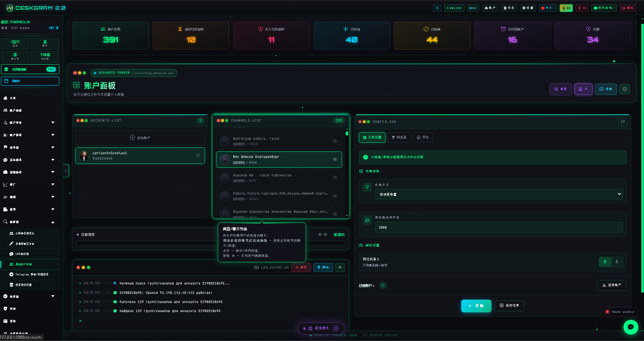Image resolution: width=644 pixels, height=341 pixels.
Task: Toggle the green ON button in top bar
Action: coord(566,8)
